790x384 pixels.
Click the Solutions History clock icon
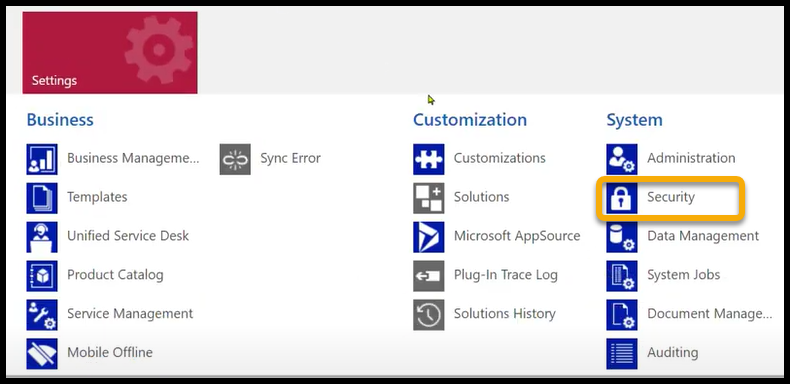click(429, 314)
